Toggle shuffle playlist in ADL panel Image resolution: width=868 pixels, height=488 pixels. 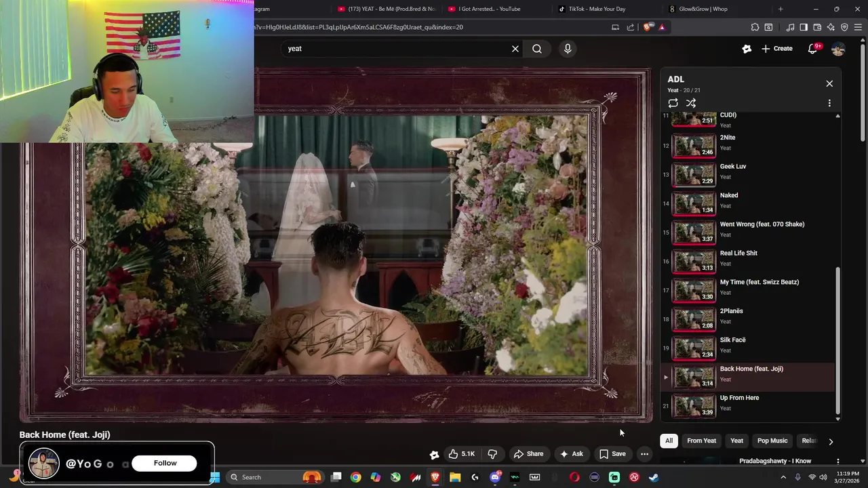691,103
